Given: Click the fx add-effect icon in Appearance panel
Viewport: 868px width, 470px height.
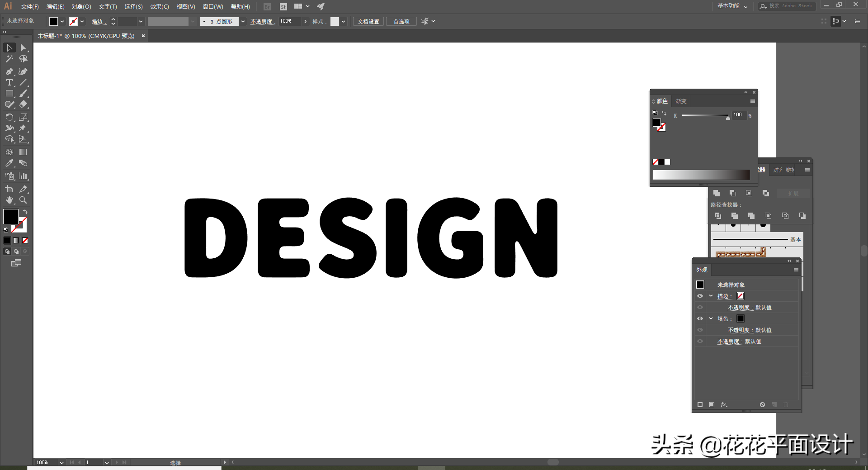Looking at the screenshot, I should tap(724, 404).
